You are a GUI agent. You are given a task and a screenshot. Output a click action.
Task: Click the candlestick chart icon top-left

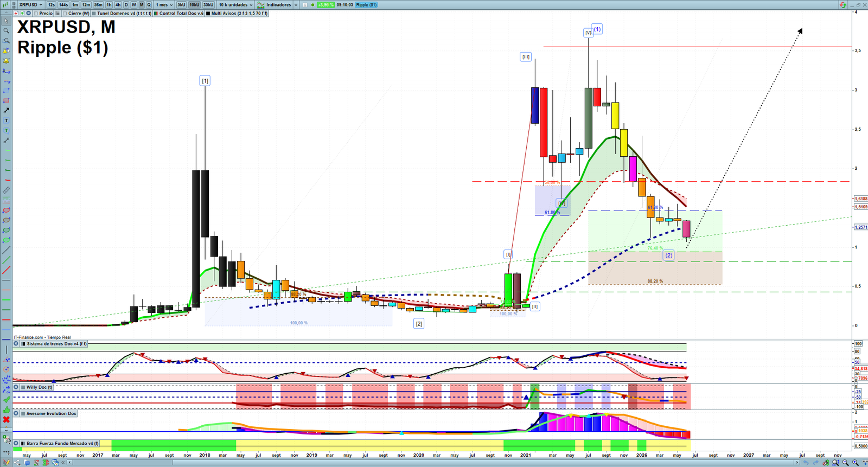pos(5,5)
